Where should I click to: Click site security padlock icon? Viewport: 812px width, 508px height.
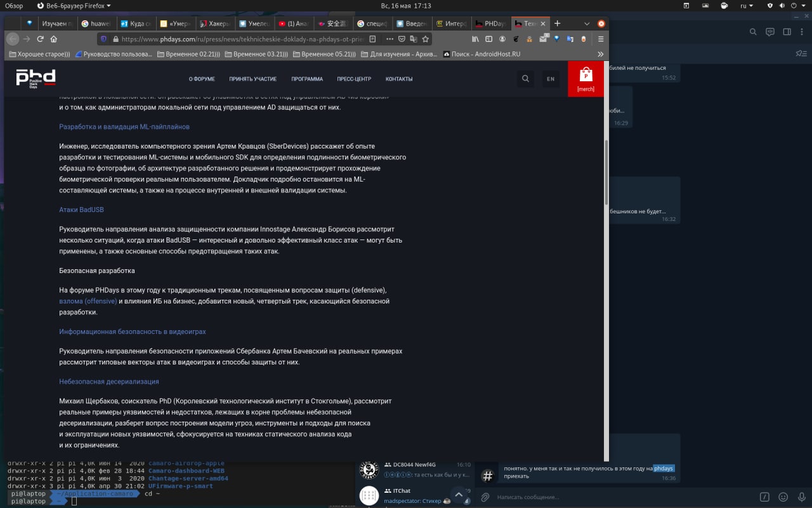pyautogui.click(x=115, y=39)
